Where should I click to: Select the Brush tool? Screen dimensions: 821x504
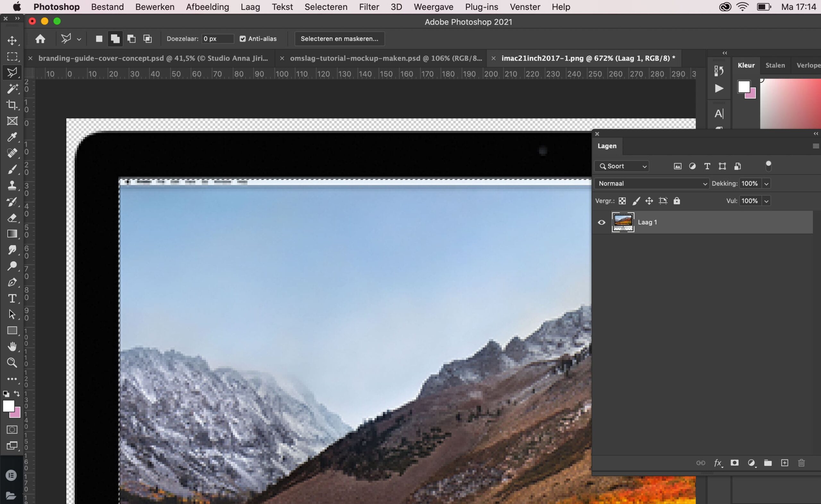12,169
